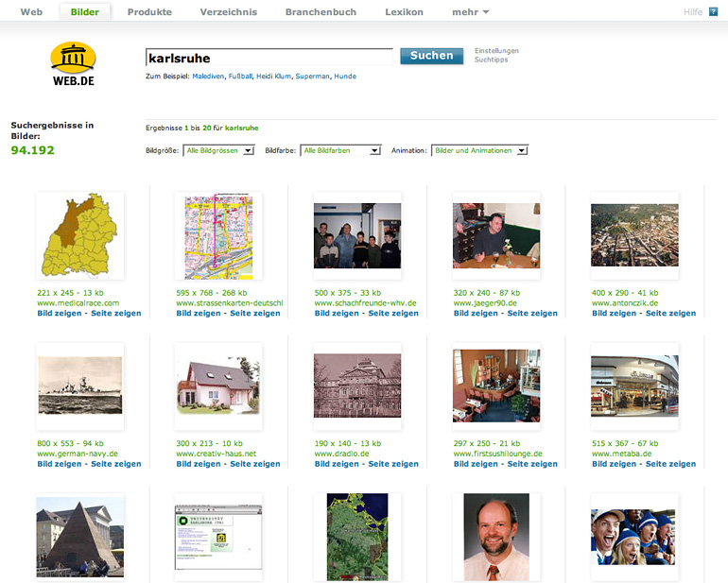Open the shopping storefront thumbnail

634,386
